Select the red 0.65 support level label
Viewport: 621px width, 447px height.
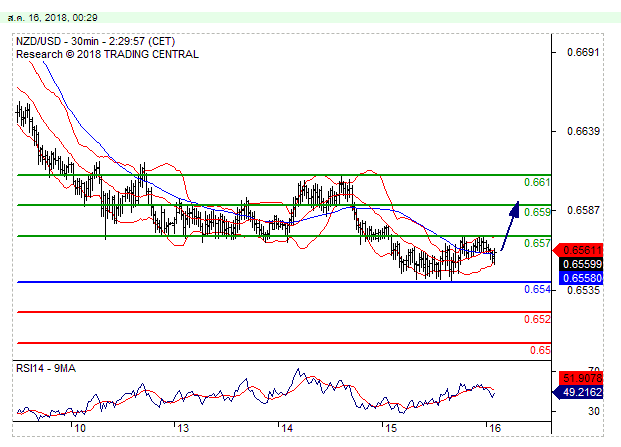pos(540,350)
